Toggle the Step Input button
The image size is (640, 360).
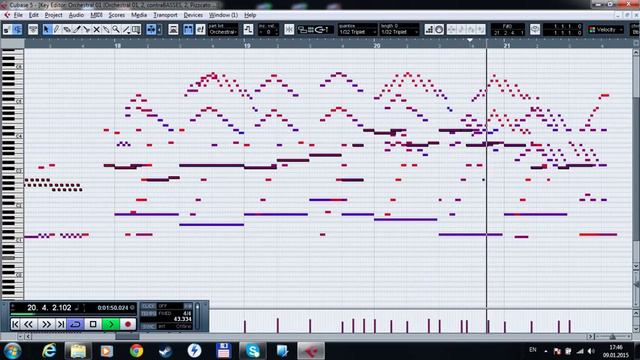pyautogui.click(x=429, y=30)
